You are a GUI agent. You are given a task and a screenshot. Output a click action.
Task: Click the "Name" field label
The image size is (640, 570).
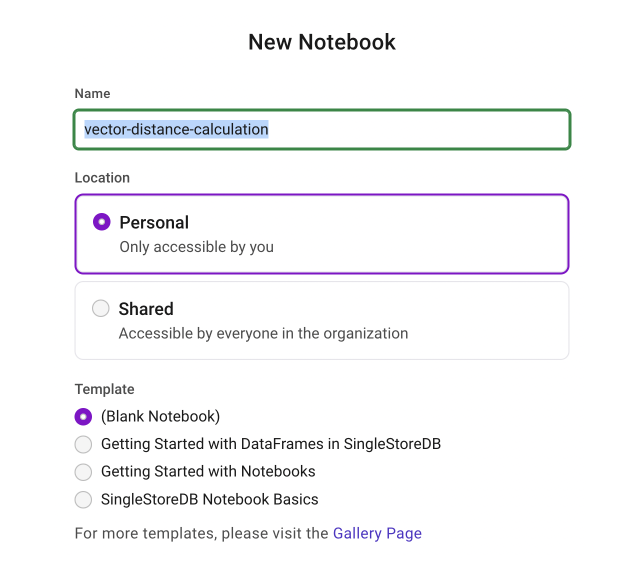pos(93,93)
